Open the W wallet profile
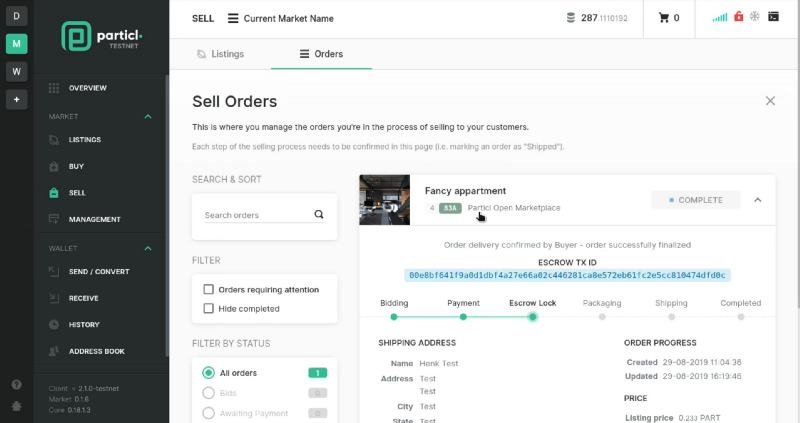This screenshot has height=423, width=800. (x=16, y=71)
